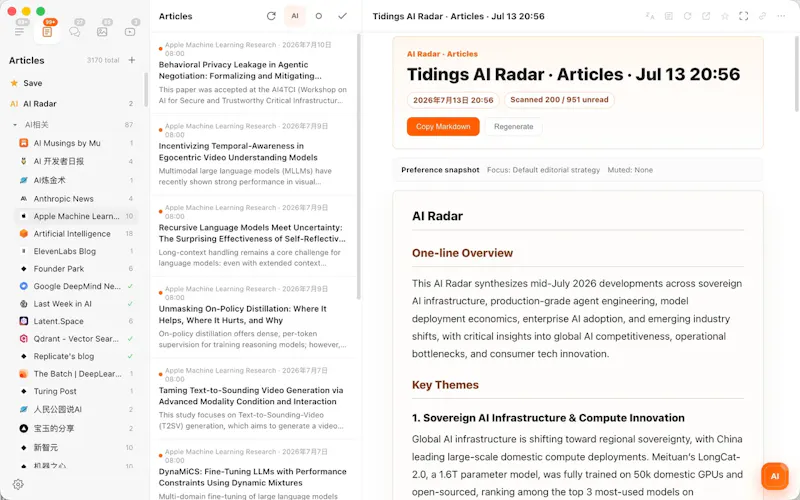Click the reader pane scrollbar

pos(796,72)
